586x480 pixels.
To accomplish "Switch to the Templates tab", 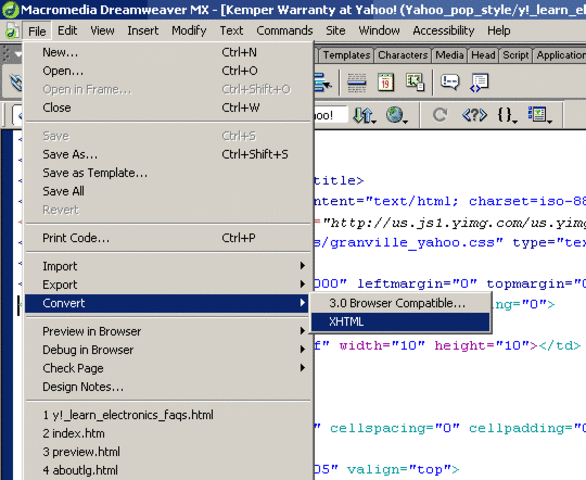I will click(x=346, y=55).
